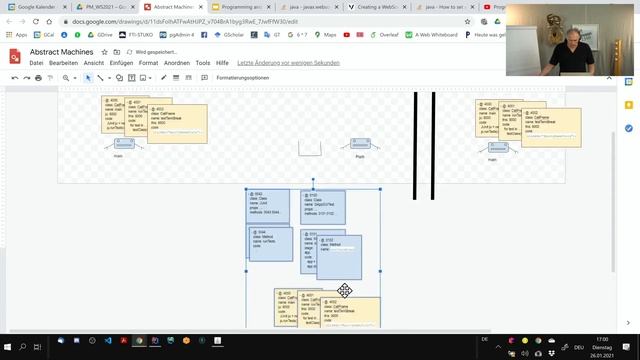Open the border weight tool
640x360 pixels.
click(176, 78)
